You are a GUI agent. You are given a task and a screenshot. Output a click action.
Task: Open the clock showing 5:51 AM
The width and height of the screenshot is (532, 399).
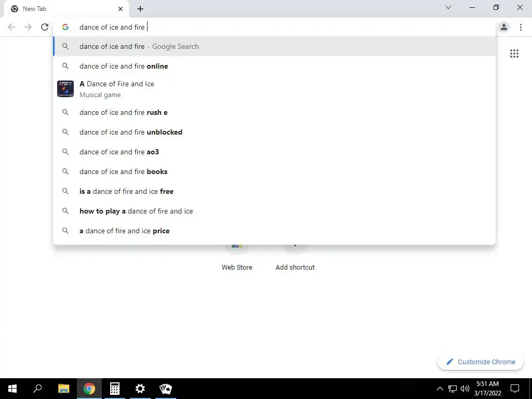(487, 389)
